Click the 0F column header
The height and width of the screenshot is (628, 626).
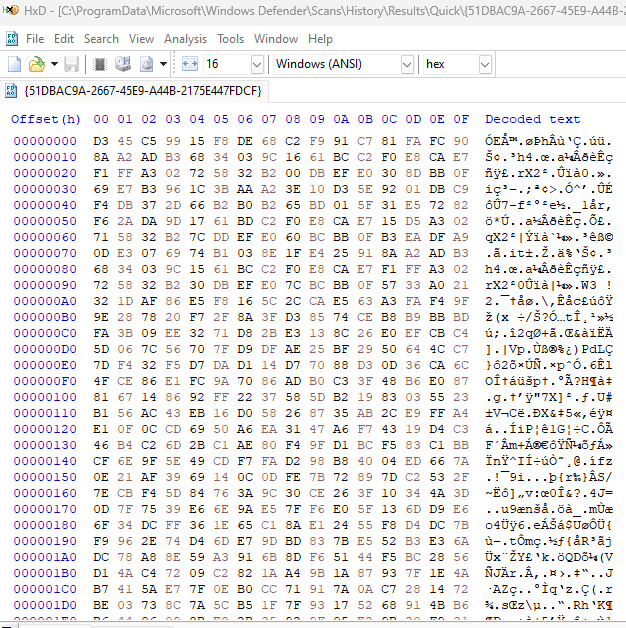pos(461,119)
